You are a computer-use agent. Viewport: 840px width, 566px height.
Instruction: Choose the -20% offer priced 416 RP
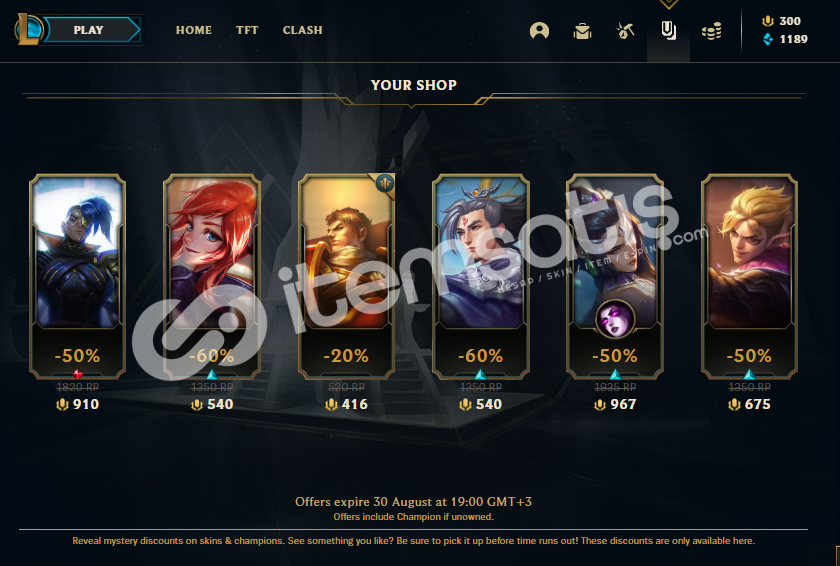point(347,276)
